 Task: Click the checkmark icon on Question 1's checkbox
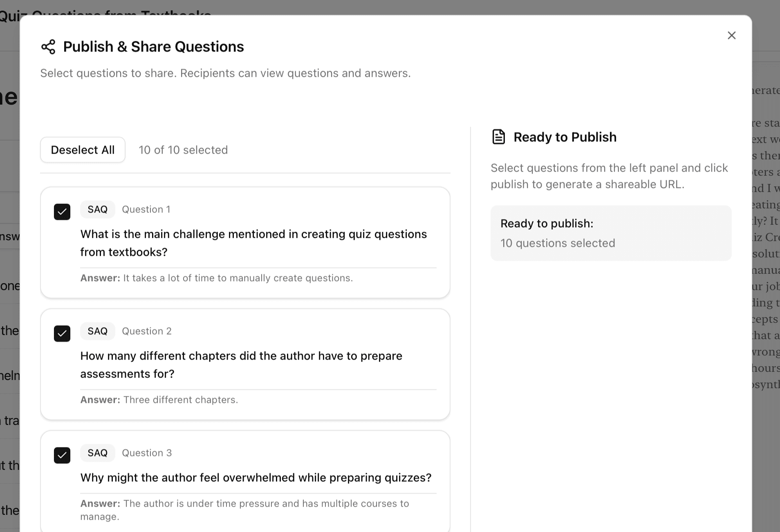(x=62, y=212)
